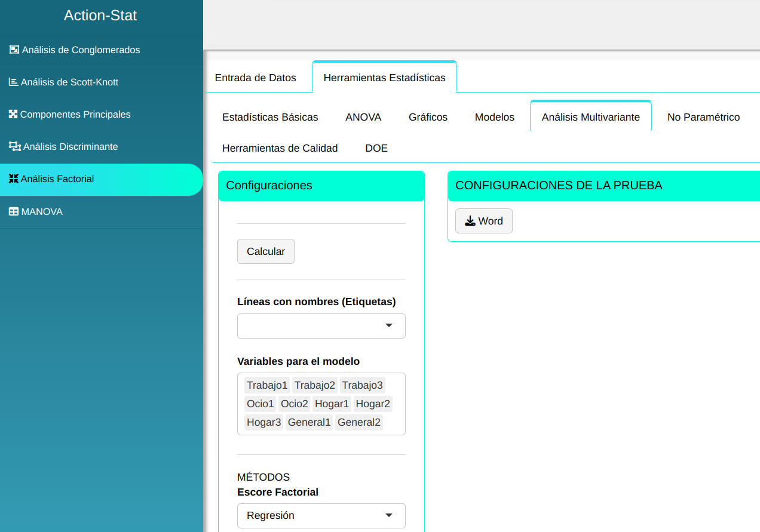The width and height of the screenshot is (760, 532).
Task: Expand the Escore Factorial Regresión dropdown
Action: click(x=321, y=515)
